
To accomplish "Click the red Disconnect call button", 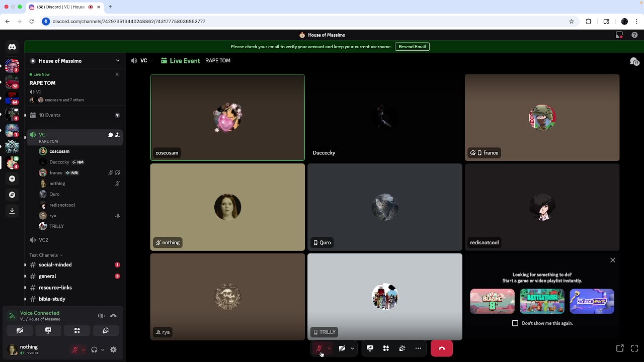I will pyautogui.click(x=442, y=348).
